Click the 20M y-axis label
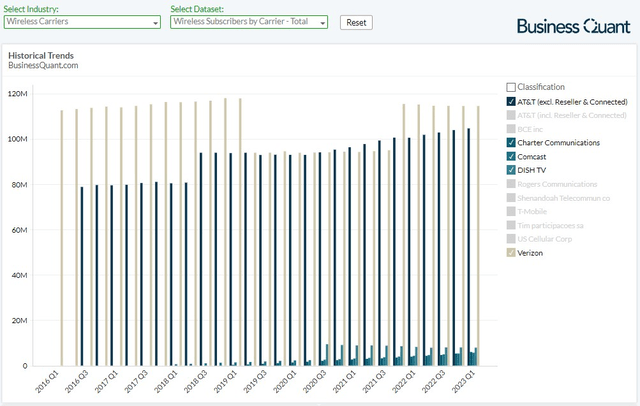640x406 pixels. pyautogui.click(x=19, y=321)
